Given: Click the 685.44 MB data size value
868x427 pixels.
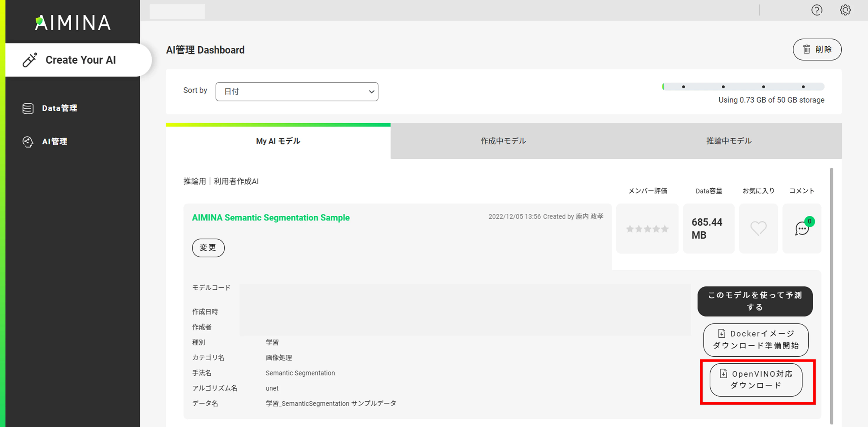Looking at the screenshot, I should (706, 229).
